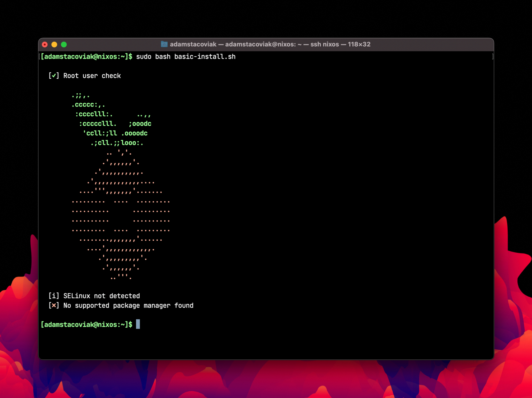The image size is (532, 398).
Task: Click the green leaf of ASCII logo
Action: 111,119
